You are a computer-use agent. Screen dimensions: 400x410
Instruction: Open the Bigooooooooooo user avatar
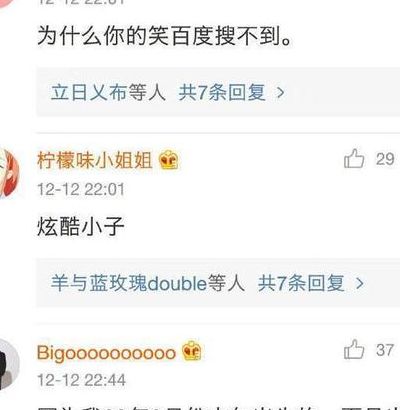(x=9, y=364)
